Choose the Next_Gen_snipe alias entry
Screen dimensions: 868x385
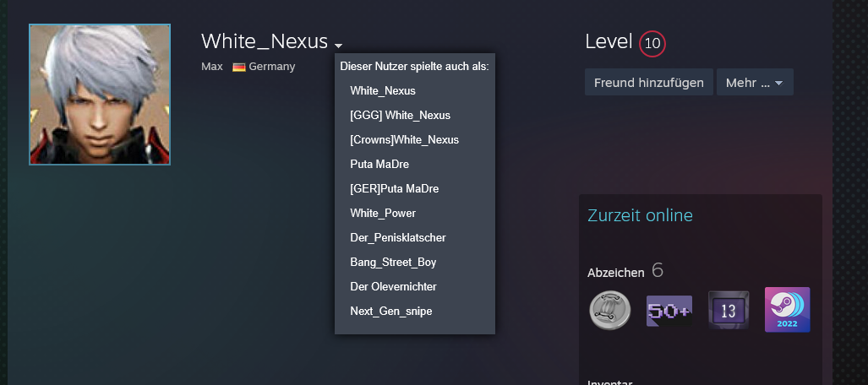[390, 311]
